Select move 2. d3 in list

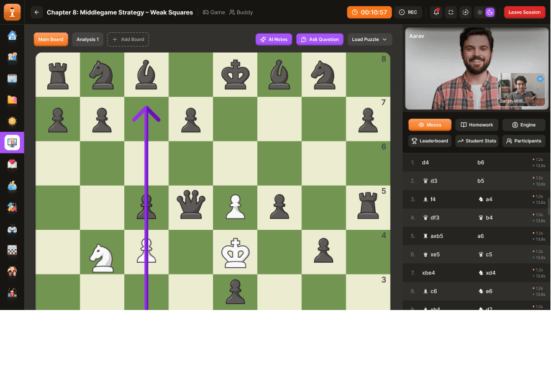pos(430,181)
